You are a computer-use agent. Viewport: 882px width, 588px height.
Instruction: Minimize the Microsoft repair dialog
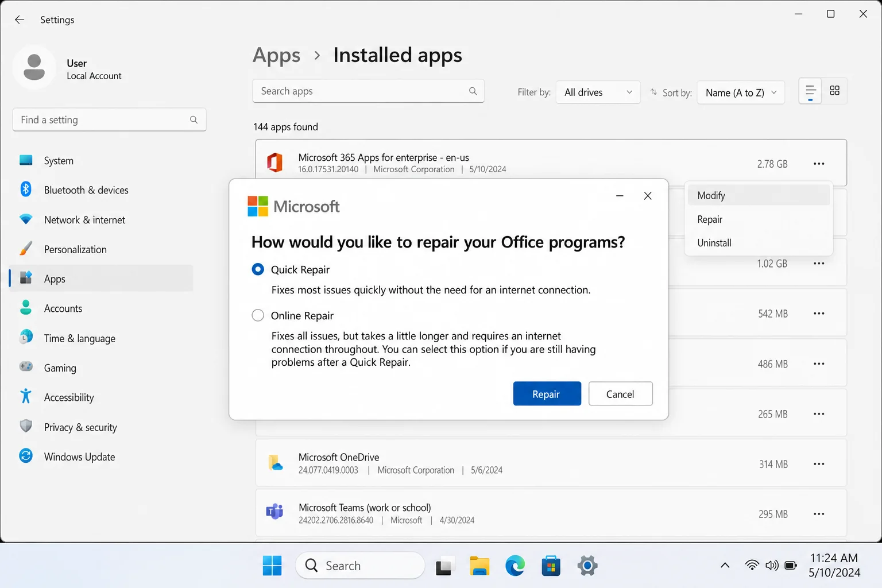point(620,196)
